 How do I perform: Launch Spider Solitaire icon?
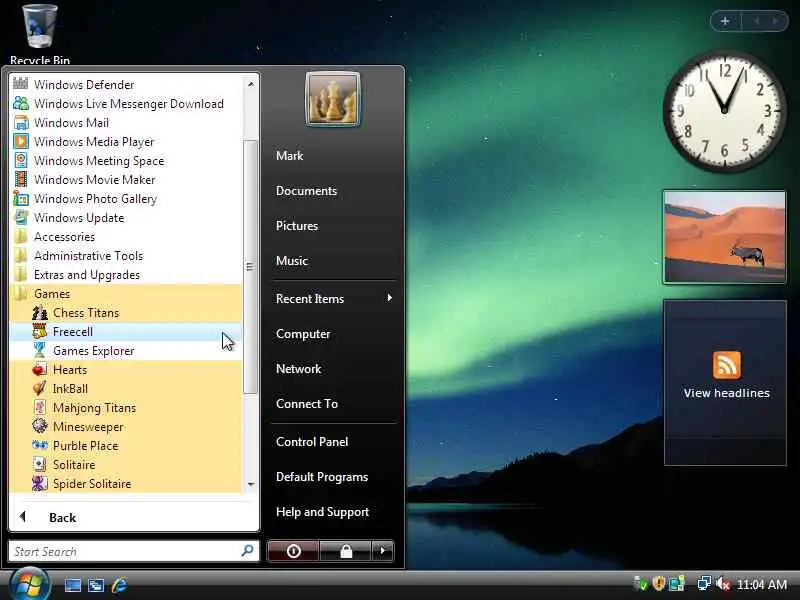[40, 483]
